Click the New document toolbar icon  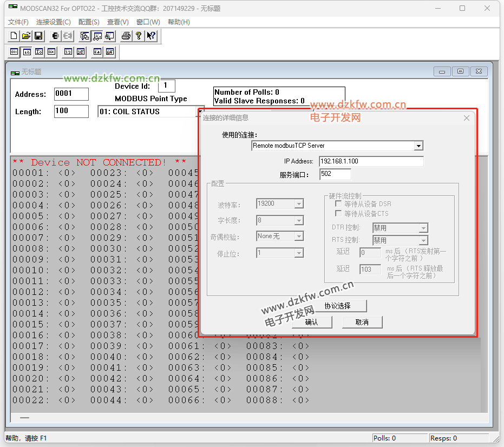point(14,36)
